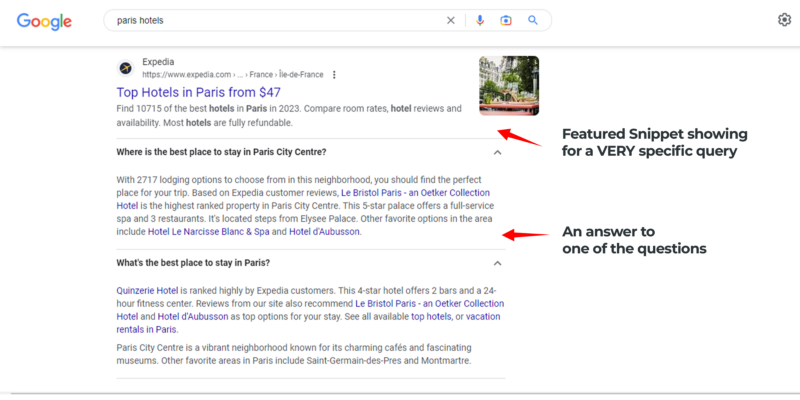Click the Expedia site name
This screenshot has width=800, height=400.
(158, 61)
